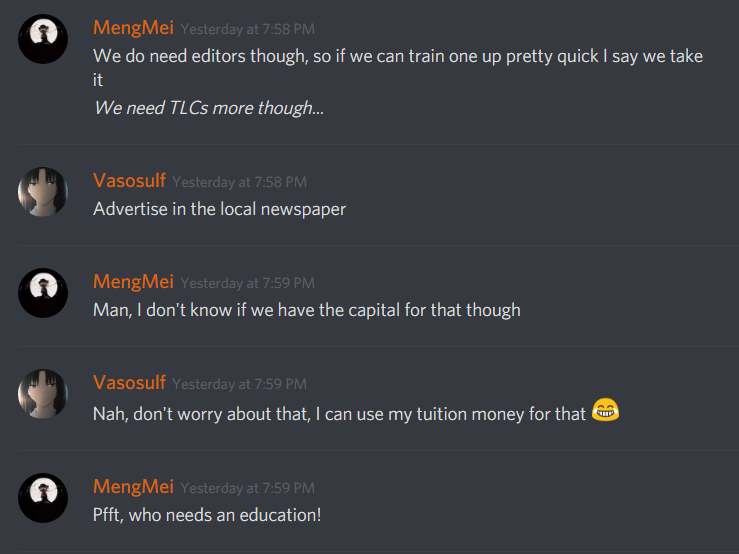Click the 'Yesterday at 7:58 PM' timestamp by MengMei

(x=247, y=29)
